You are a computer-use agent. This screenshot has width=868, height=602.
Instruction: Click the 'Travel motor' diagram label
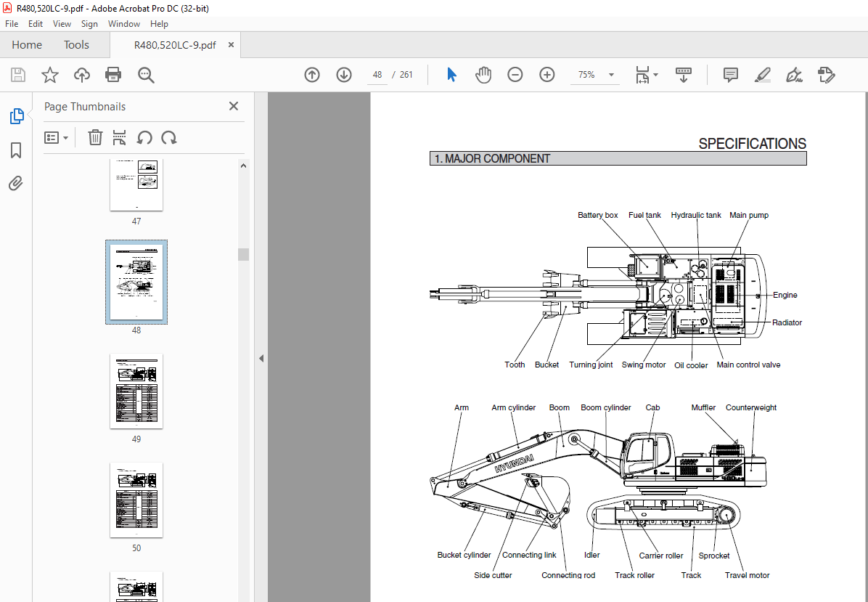748,575
